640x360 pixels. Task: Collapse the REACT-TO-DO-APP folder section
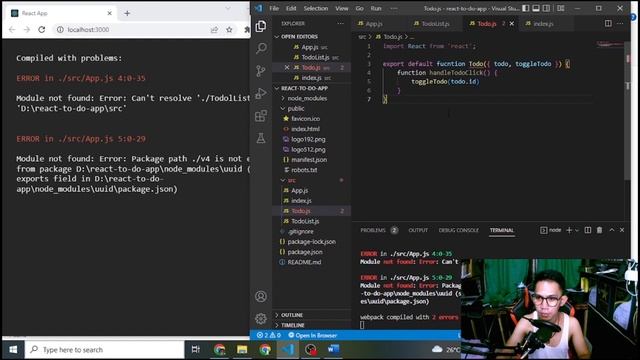[x=312, y=88]
